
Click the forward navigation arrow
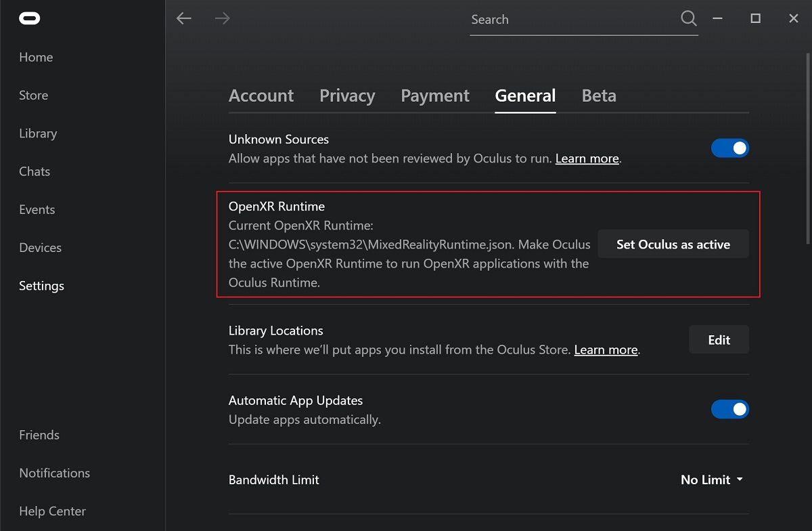222,19
